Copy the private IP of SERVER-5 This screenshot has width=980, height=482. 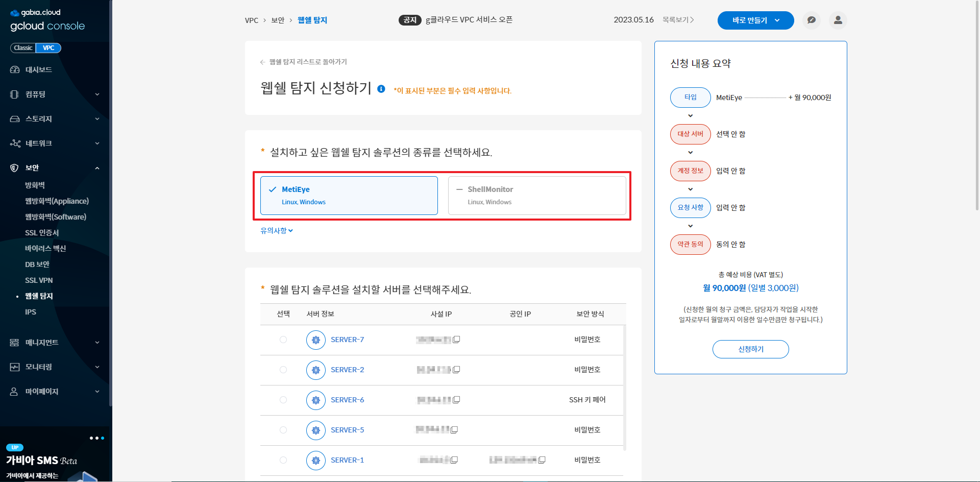(454, 430)
